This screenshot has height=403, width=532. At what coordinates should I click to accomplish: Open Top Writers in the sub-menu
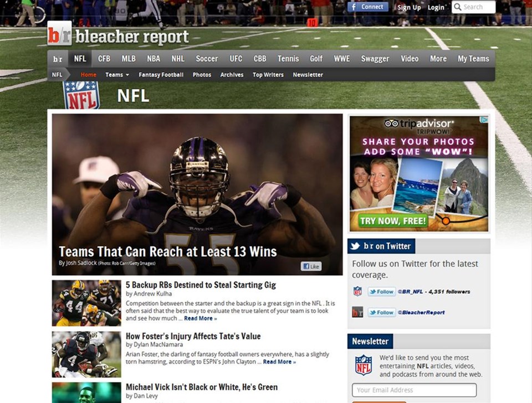click(268, 75)
